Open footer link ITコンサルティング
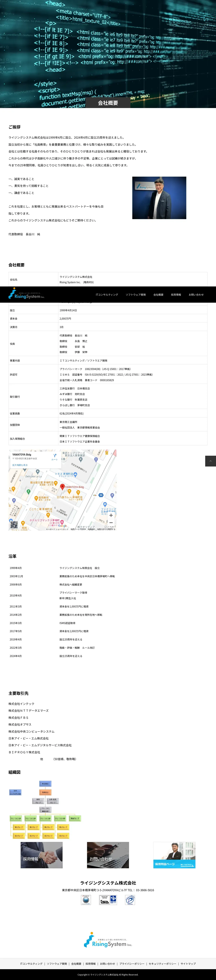 tap(31, 964)
